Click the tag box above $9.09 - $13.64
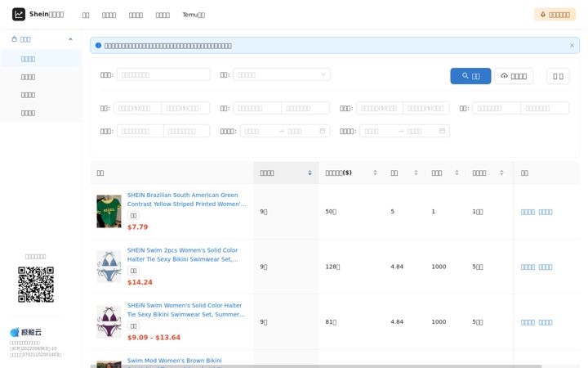Viewport: 588px width, 368px height. (133, 326)
